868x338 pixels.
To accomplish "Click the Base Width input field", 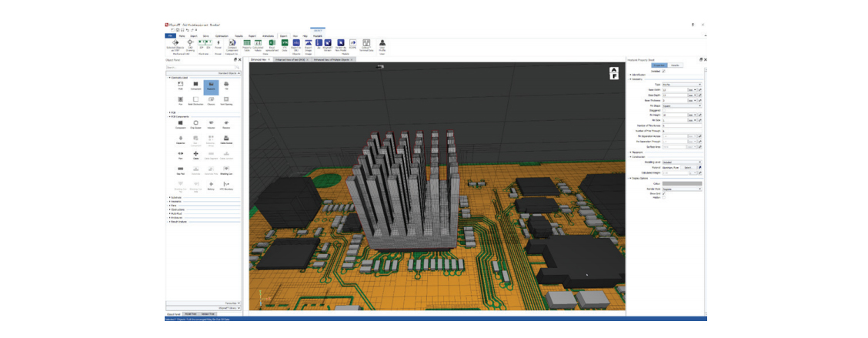I will click(x=674, y=90).
